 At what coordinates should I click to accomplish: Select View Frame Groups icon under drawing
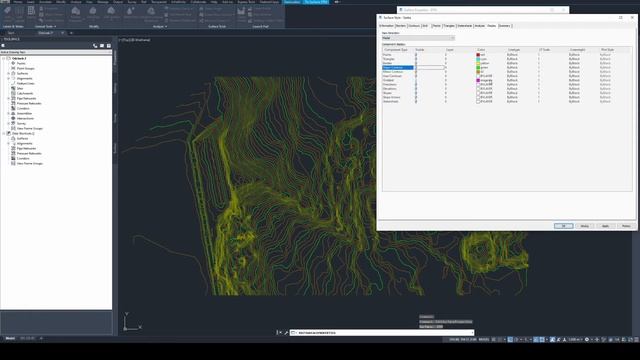pos(13,128)
